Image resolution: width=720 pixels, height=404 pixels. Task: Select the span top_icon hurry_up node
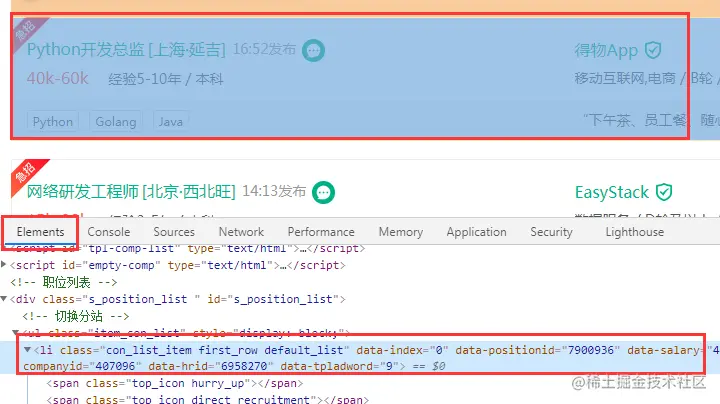(x=174, y=383)
